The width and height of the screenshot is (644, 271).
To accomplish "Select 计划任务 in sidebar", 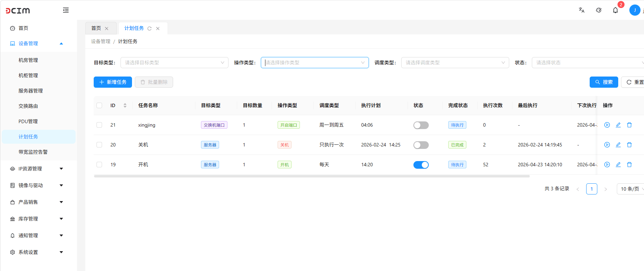I will click(x=38, y=137).
